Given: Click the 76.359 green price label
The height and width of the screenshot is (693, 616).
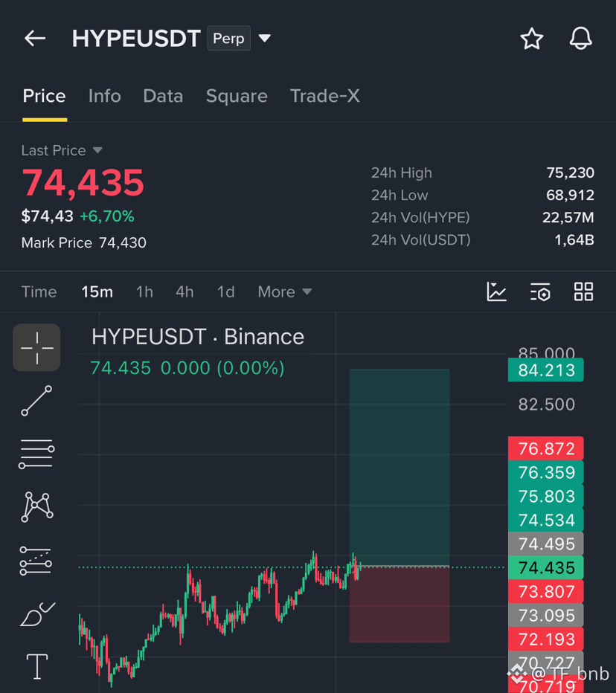Looking at the screenshot, I should tap(545, 472).
